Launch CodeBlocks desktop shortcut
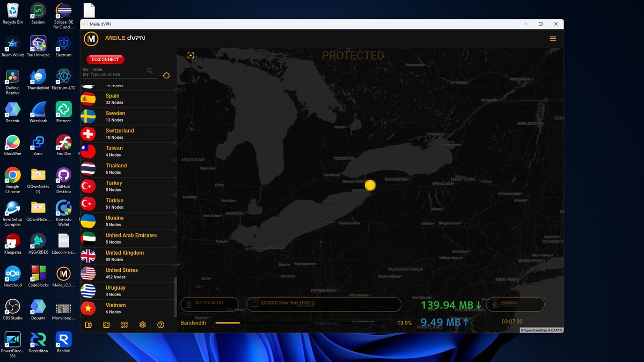The height and width of the screenshot is (362, 644). click(38, 276)
